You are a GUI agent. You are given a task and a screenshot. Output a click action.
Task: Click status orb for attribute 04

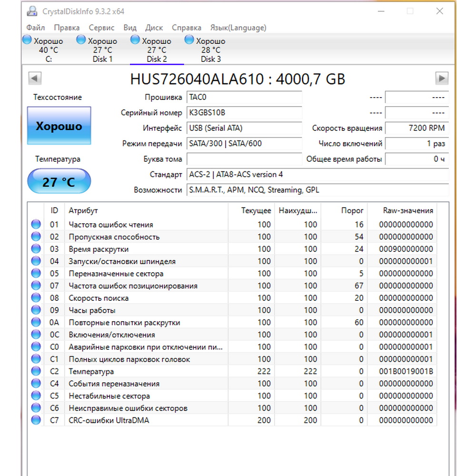pyautogui.click(x=36, y=261)
